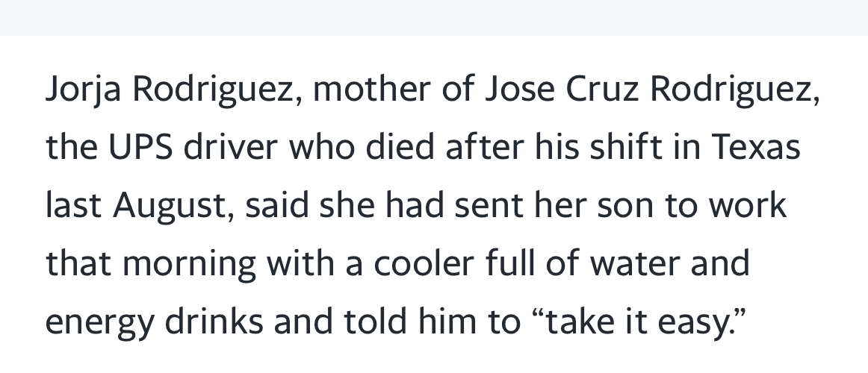The image size is (868, 373).
Task: Click the gray header strip above the article
Action: [434, 18]
